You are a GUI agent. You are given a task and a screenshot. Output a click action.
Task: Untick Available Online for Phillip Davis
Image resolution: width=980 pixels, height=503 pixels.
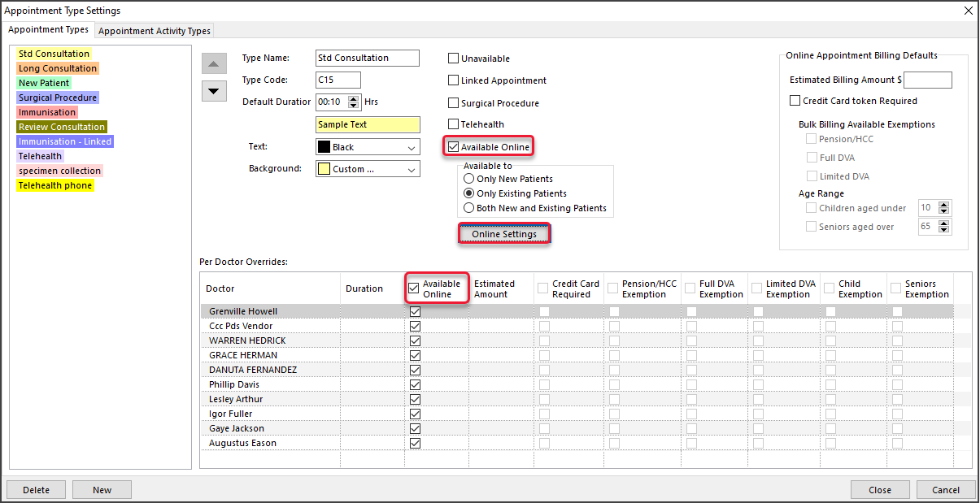[x=416, y=384]
